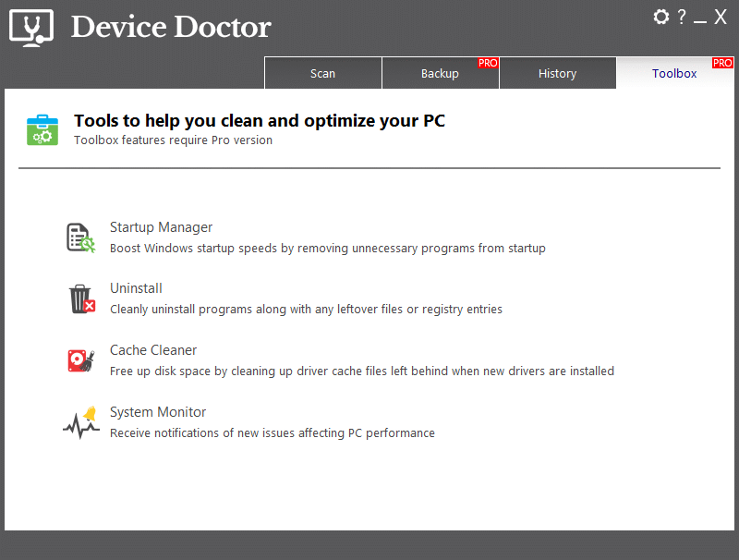Click the PRO badge on Backup tab
Viewport: 739px width, 560px height.
tap(488, 63)
